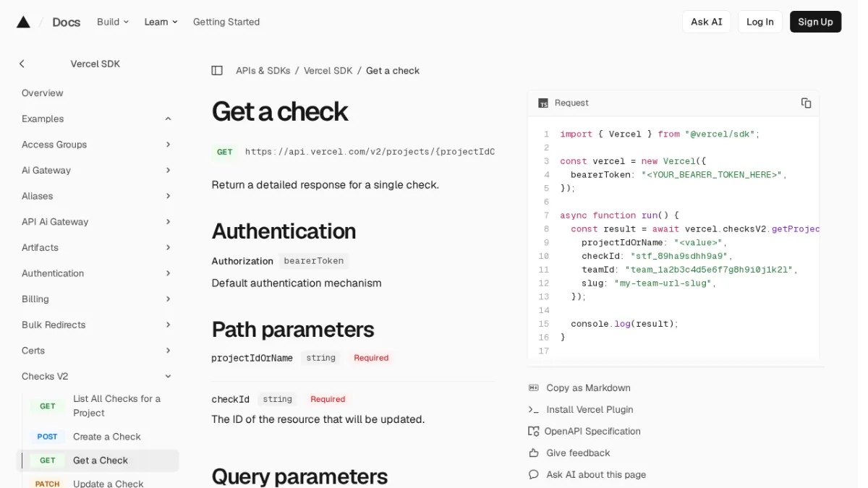
Task: Click the "Get a check" breadcrumb text
Action: pos(393,70)
